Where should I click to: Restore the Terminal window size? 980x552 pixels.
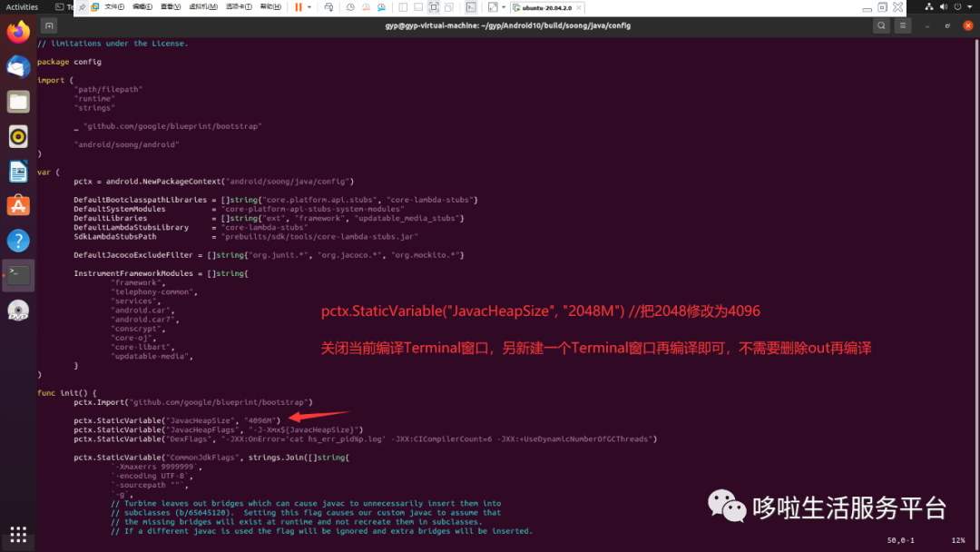(x=947, y=25)
